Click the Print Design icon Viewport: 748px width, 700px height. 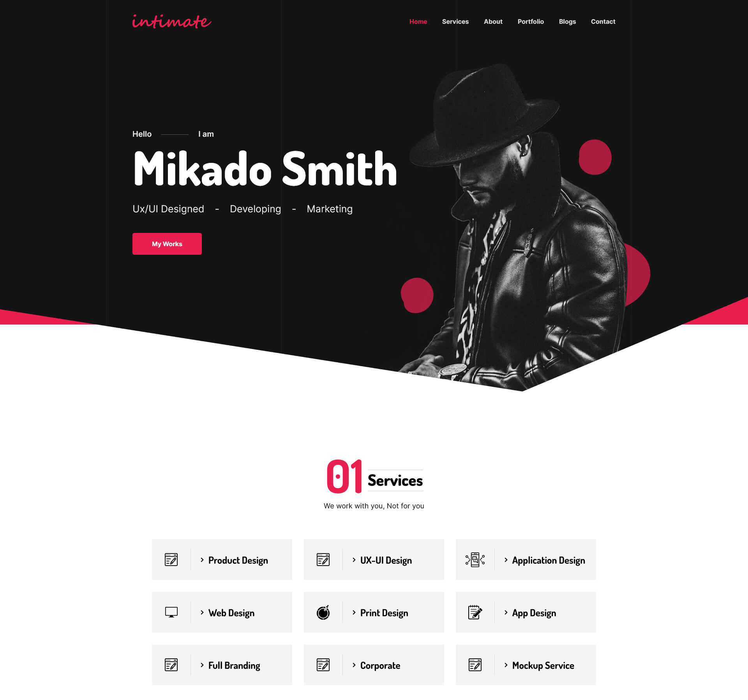pos(324,612)
